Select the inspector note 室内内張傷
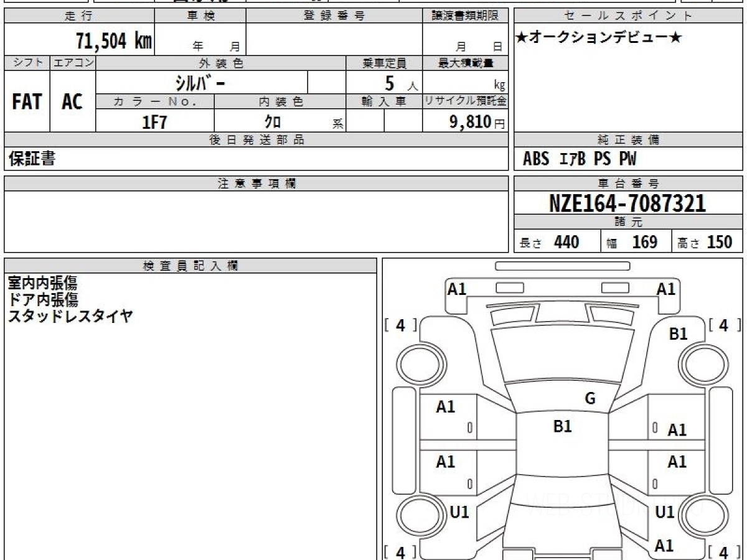This screenshot has height=560, width=747. coord(42,283)
